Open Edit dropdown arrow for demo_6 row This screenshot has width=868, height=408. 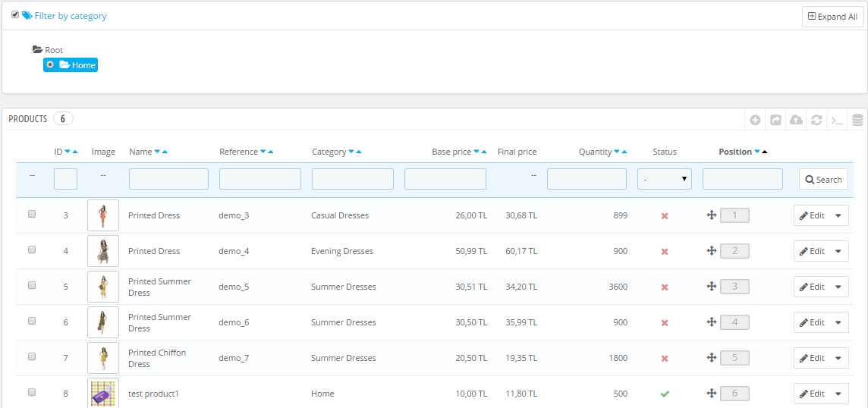coord(838,323)
